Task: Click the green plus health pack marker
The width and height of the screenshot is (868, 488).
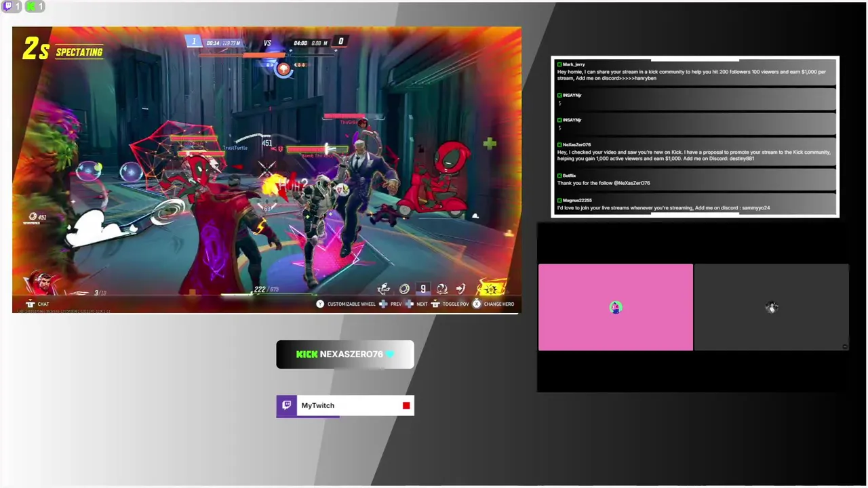Action: [490, 143]
